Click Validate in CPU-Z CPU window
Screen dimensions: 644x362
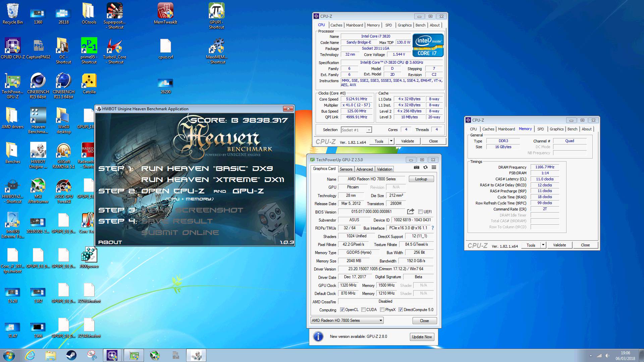pyautogui.click(x=408, y=141)
